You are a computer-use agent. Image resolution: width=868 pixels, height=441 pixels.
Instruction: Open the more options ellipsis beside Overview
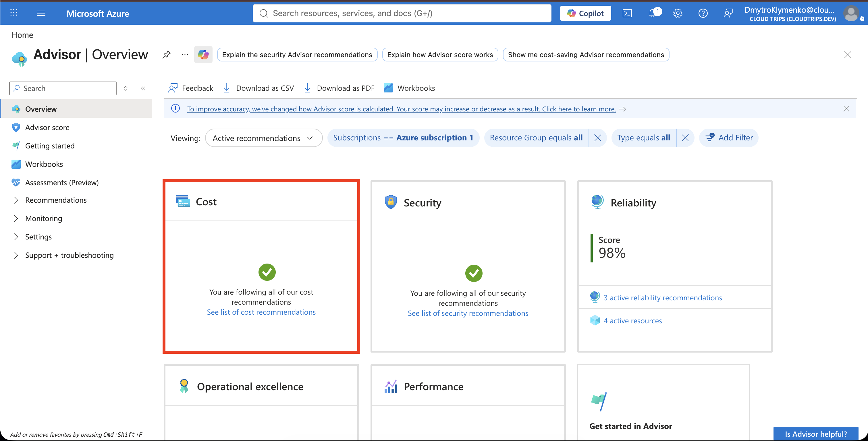[x=185, y=55]
